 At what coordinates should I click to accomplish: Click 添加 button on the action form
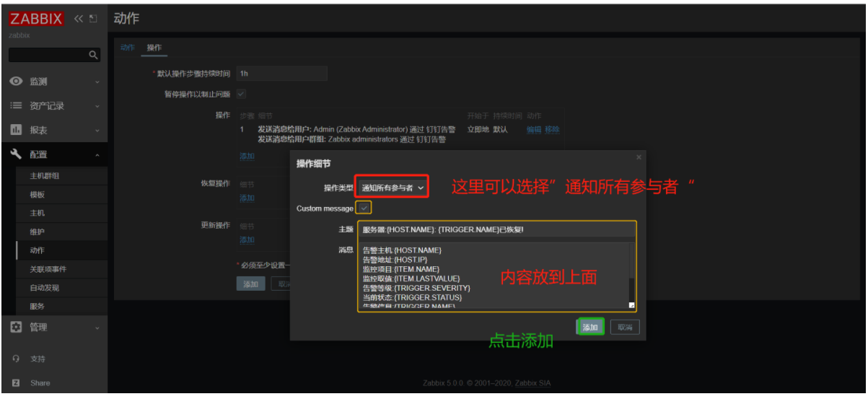tap(250, 284)
